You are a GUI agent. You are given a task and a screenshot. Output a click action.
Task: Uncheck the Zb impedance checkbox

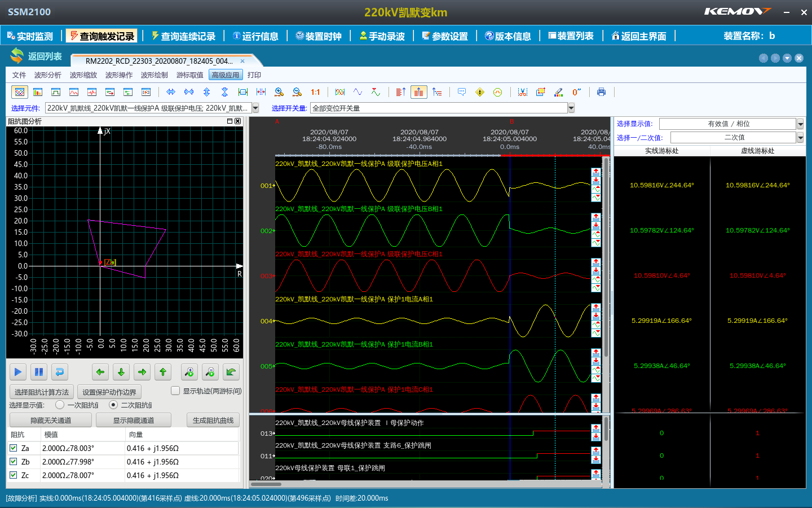tap(14, 462)
